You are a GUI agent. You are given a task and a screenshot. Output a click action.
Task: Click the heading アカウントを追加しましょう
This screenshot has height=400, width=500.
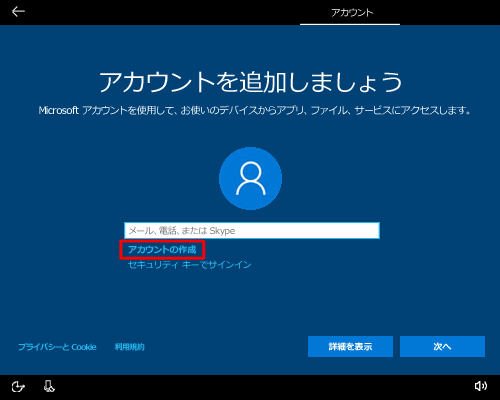coord(251,82)
